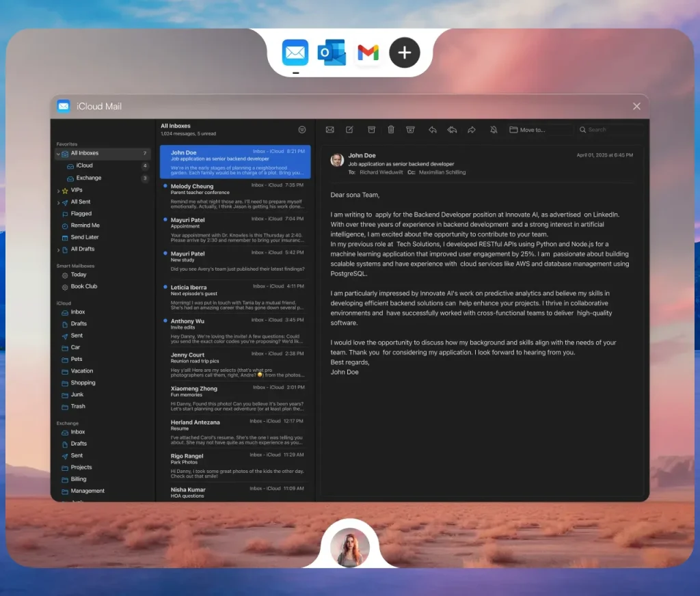Reply to the message
This screenshot has width=700, height=596.
[x=432, y=129]
